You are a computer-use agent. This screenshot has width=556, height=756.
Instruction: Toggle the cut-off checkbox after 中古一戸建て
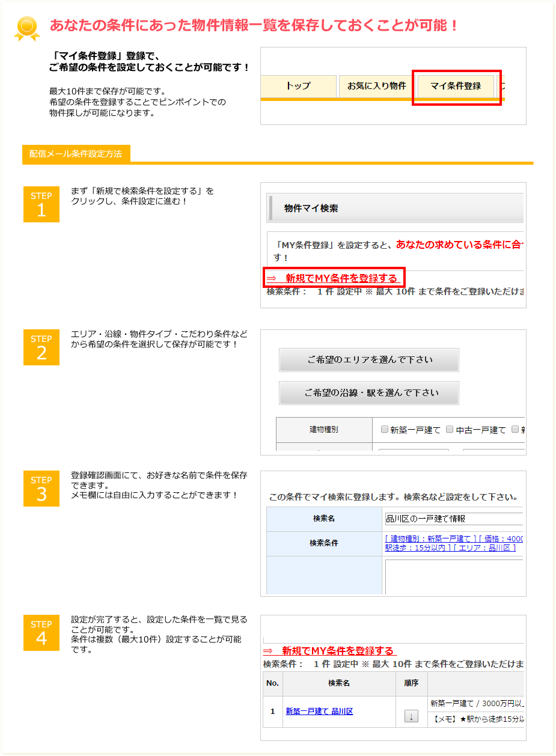coord(515,430)
